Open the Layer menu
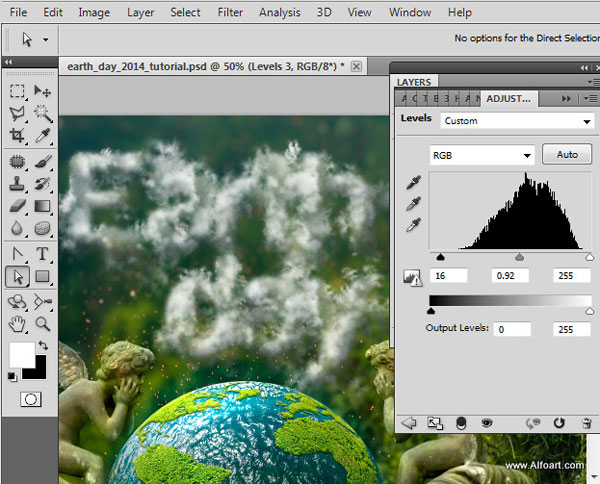Viewport: 600px width, 484px height. (x=140, y=12)
